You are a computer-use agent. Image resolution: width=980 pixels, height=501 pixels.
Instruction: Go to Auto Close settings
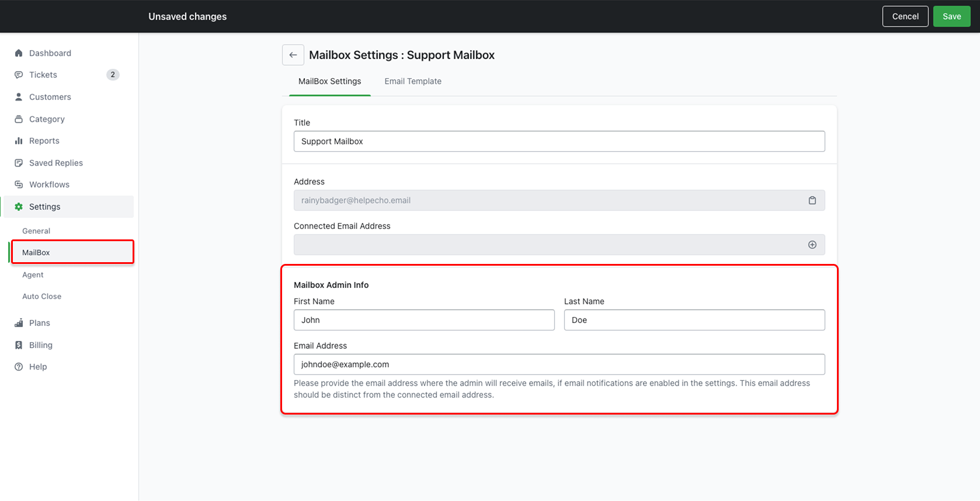pos(41,296)
